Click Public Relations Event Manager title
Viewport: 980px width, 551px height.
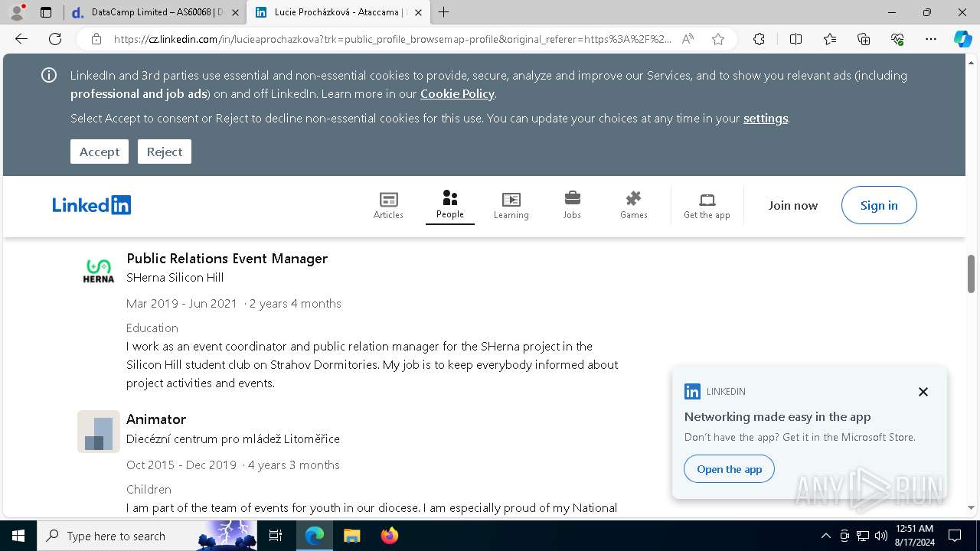pyautogui.click(x=227, y=259)
